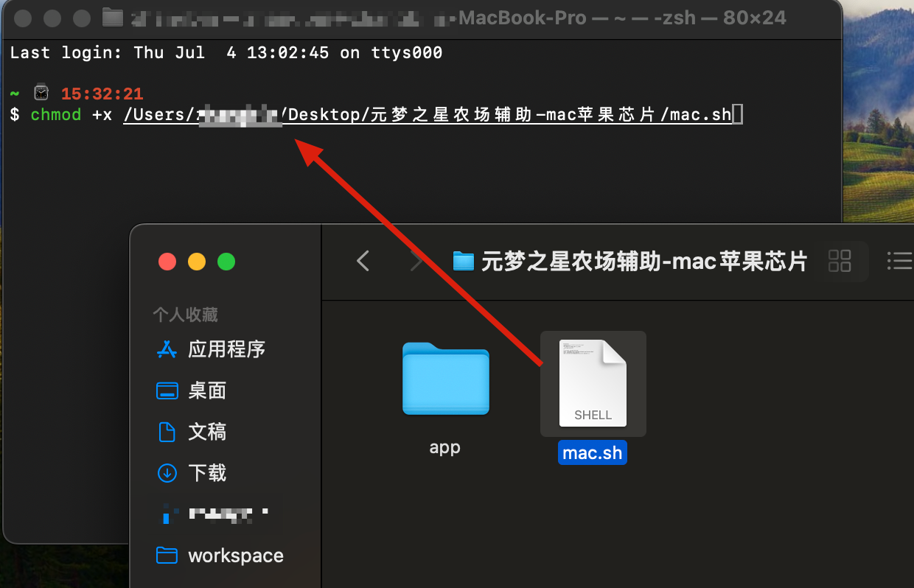This screenshot has height=588, width=914.
Task: Select the app folder icon
Action: click(445, 379)
